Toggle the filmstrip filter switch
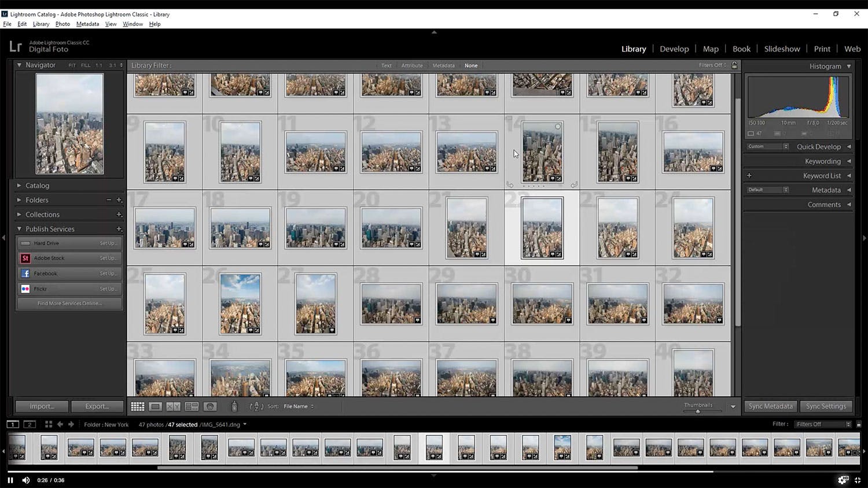This screenshot has width=868, height=488. click(859, 424)
